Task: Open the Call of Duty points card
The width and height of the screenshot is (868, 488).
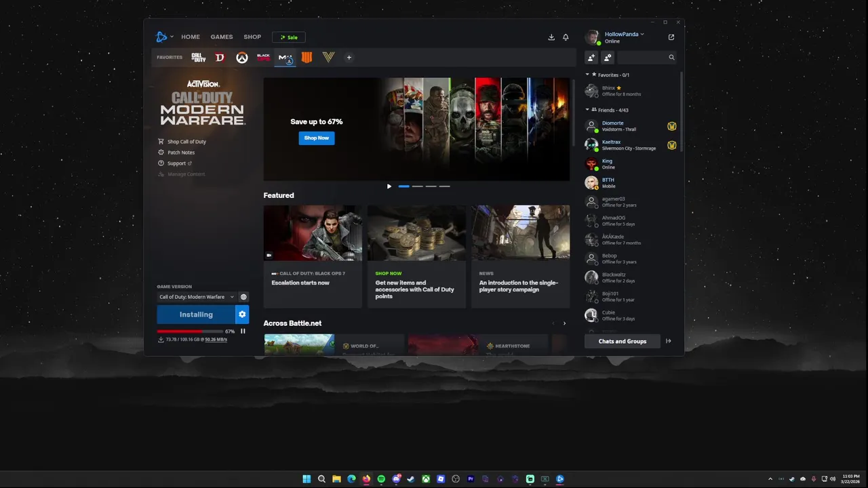Action: [x=416, y=256]
